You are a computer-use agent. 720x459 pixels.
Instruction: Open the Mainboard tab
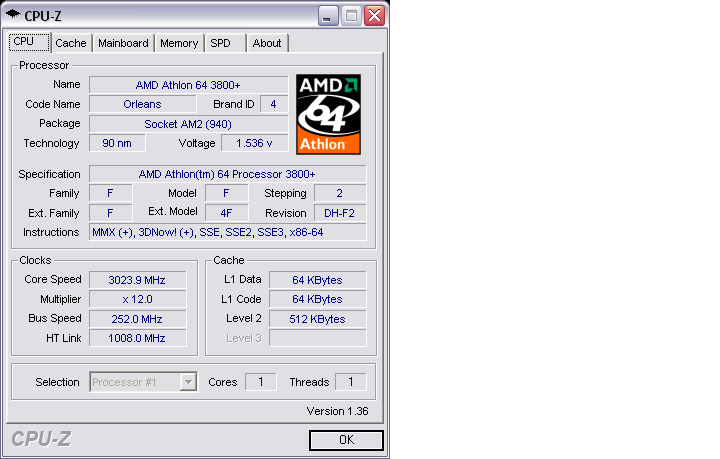pyautogui.click(x=123, y=43)
